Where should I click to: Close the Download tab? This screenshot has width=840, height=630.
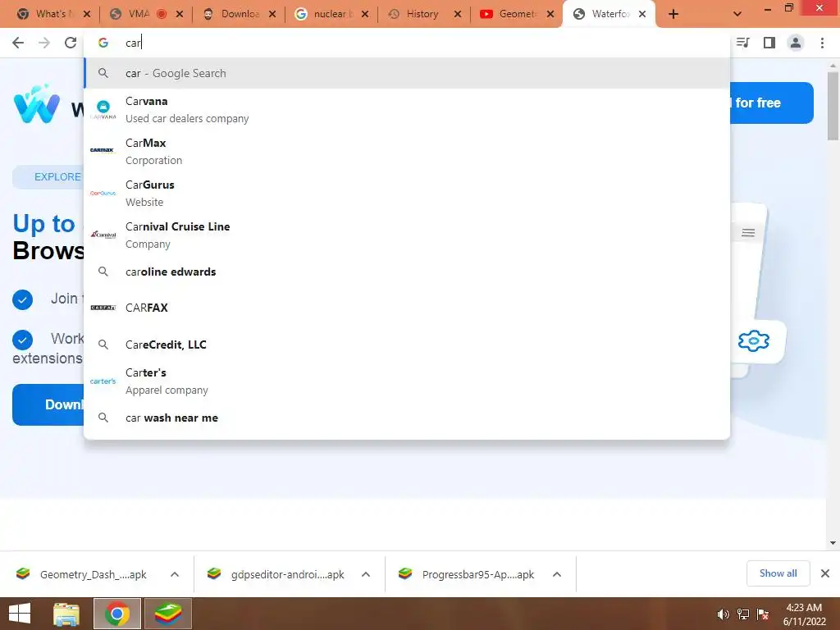point(272,15)
